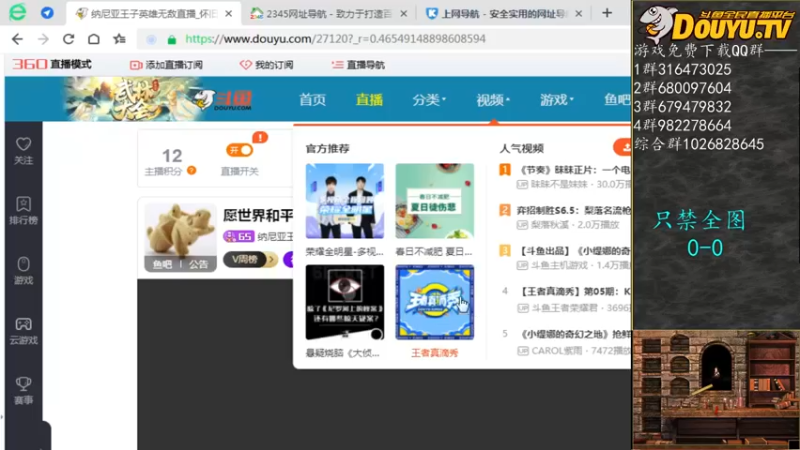Expand the 分类 dropdown menu

coord(429,100)
